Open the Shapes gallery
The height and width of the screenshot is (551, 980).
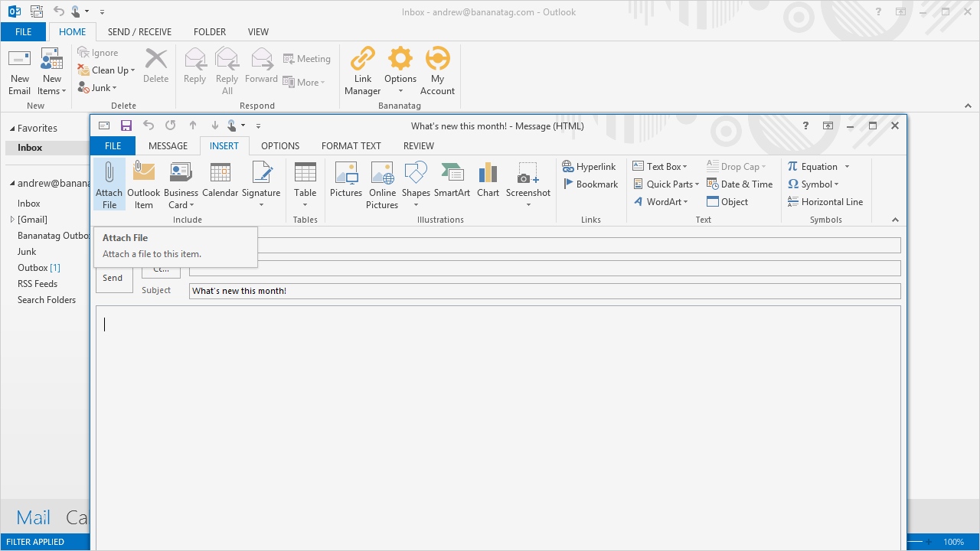(x=416, y=184)
